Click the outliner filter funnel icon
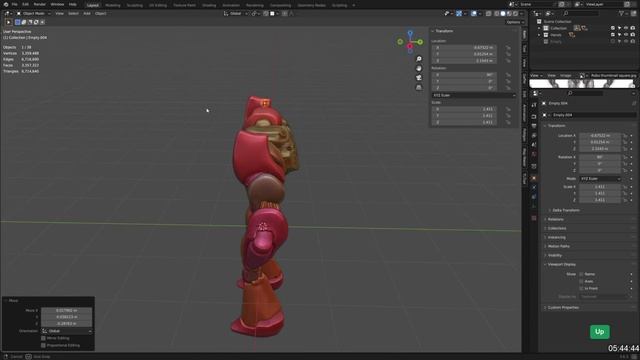Image resolution: width=640 pixels, height=360 pixels. [x=621, y=13]
